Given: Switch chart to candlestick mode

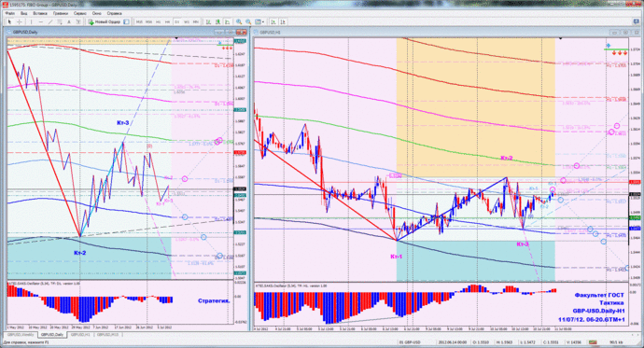Looking at the screenshot, I should tap(217, 21).
